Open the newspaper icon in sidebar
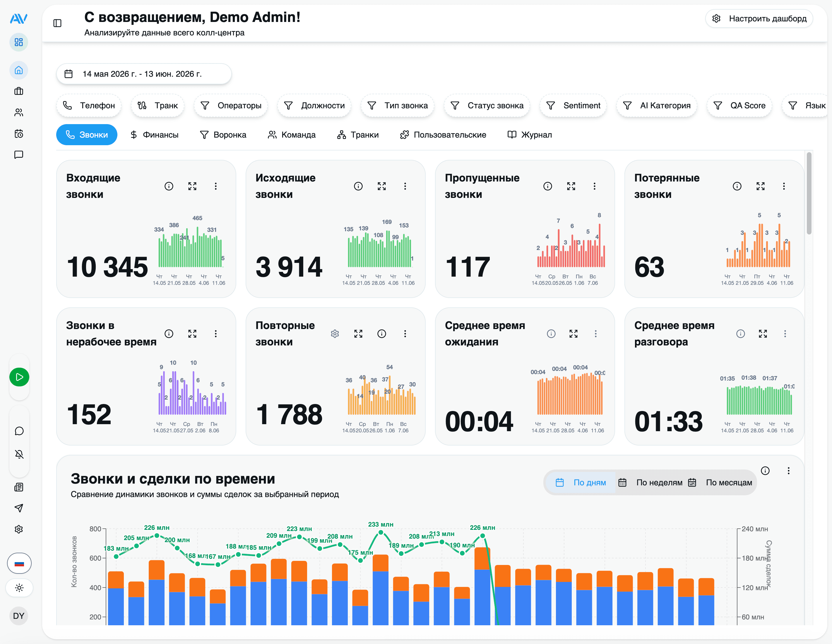The image size is (832, 644). [x=19, y=487]
